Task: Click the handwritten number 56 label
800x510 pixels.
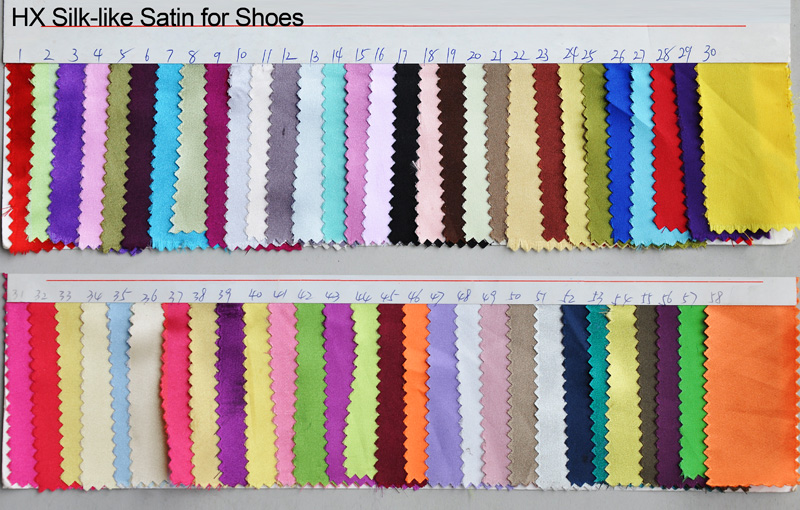Action: [666, 298]
